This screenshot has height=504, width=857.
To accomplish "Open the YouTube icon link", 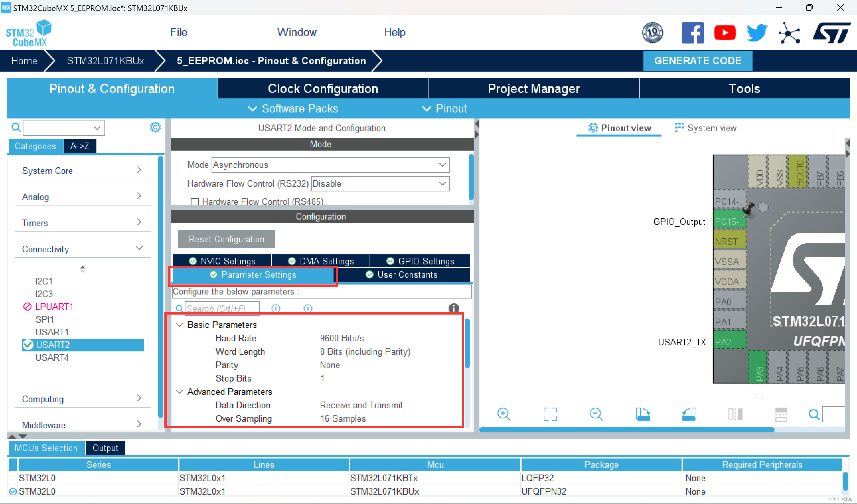I will (725, 33).
